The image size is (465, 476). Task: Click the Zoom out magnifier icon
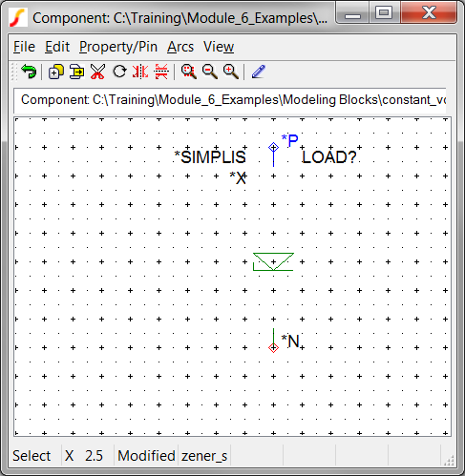tap(210, 72)
